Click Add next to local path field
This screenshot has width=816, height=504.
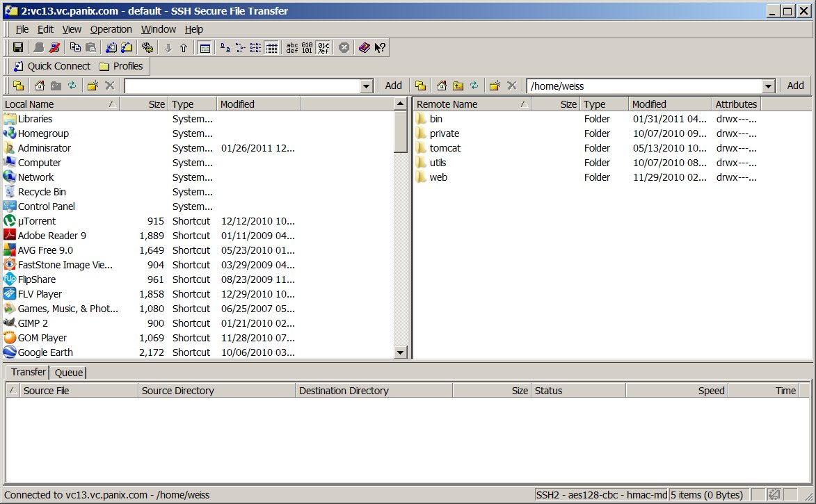(x=394, y=86)
